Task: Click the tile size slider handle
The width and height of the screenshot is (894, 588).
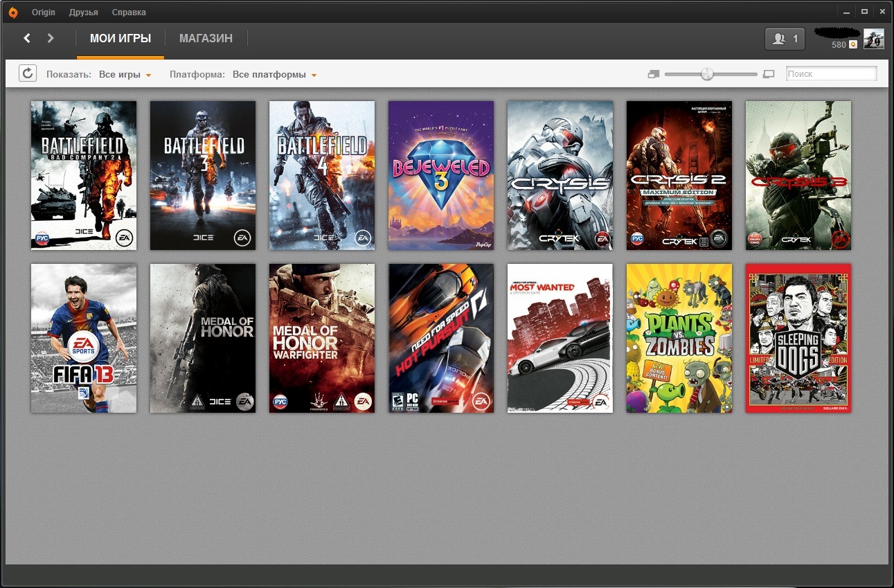Action: pyautogui.click(x=707, y=73)
